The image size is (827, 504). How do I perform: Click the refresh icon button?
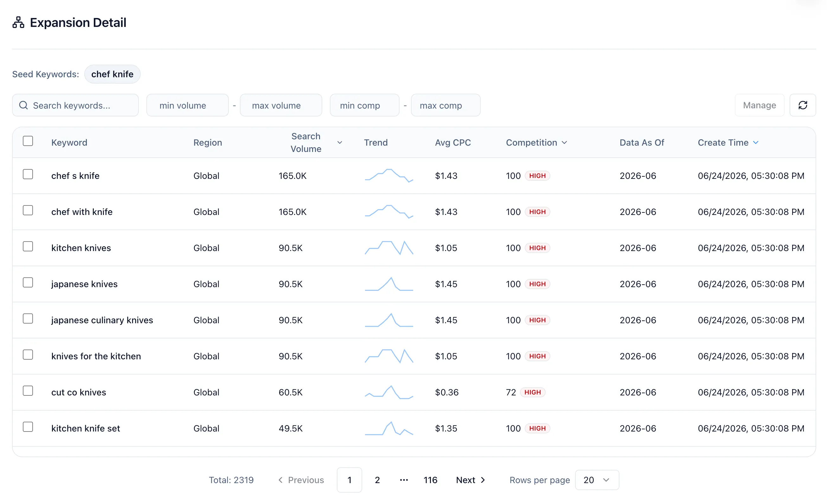(803, 105)
